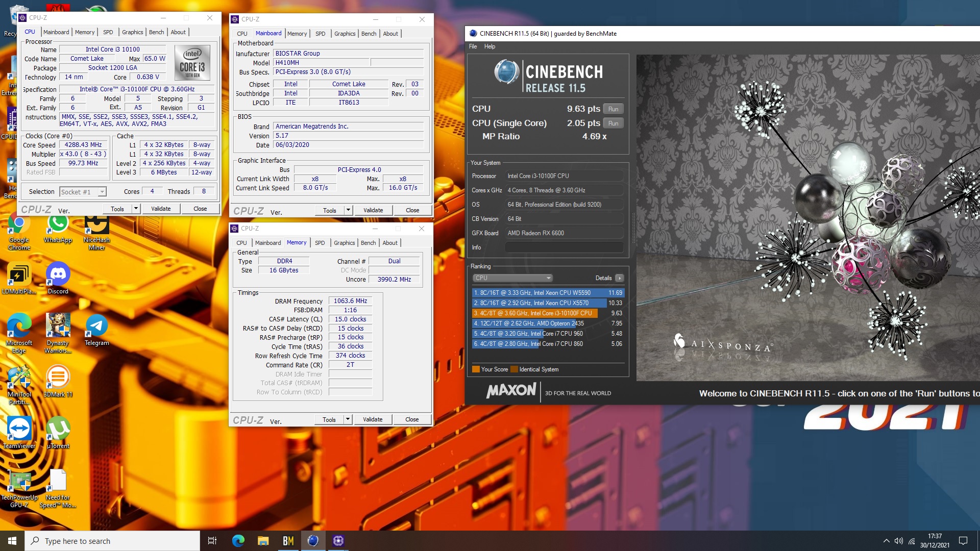Click Validate in the CPU tab window
Image resolution: width=980 pixels, height=551 pixels.
coord(161,209)
